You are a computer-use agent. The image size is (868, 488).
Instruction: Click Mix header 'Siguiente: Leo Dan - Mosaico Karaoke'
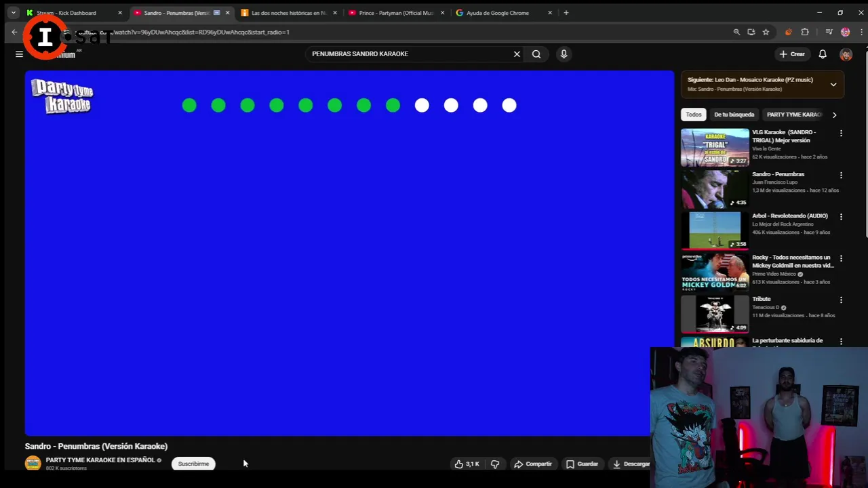750,80
